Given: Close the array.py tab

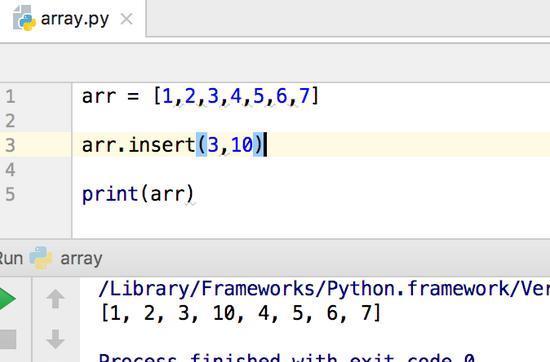Looking at the screenshot, I should click(x=126, y=19).
